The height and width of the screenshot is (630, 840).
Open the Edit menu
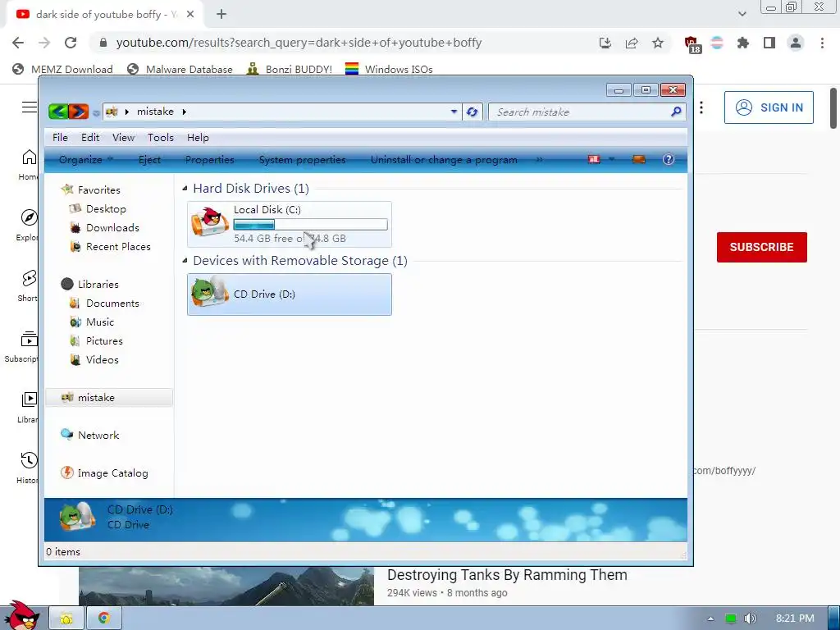[90, 138]
